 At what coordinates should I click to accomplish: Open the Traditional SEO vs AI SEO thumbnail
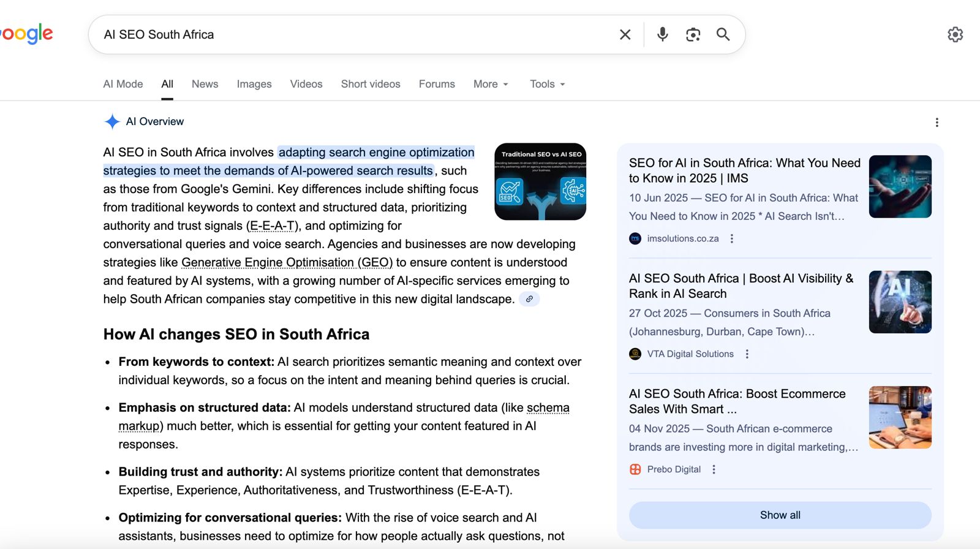[540, 182]
